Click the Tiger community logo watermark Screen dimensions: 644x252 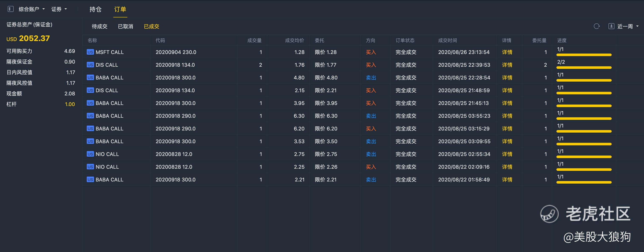(549, 214)
